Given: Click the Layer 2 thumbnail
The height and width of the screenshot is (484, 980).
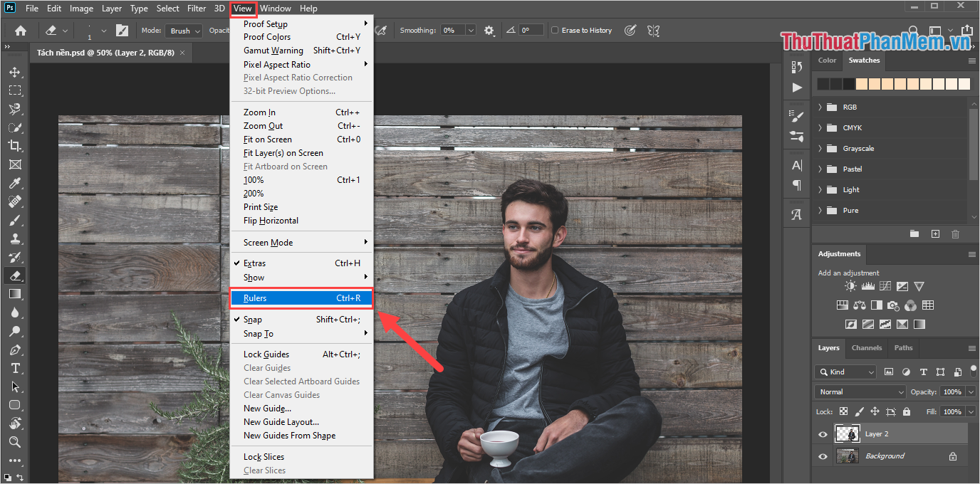Looking at the screenshot, I should 847,434.
